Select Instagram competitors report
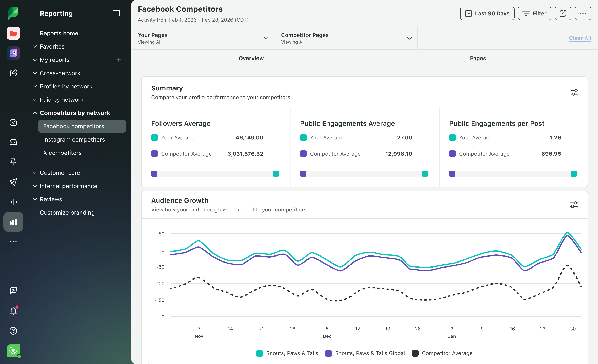Viewport: 598px width, 364px height. tap(74, 139)
